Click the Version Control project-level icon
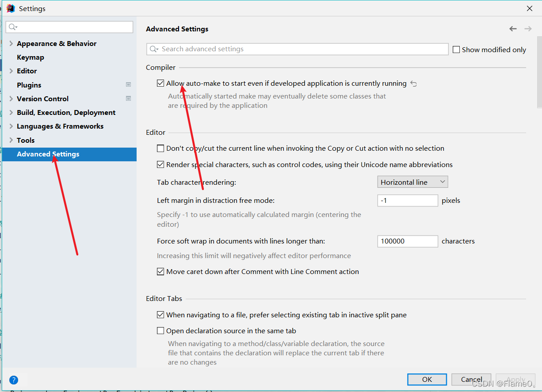The width and height of the screenshot is (542, 392). (128, 98)
